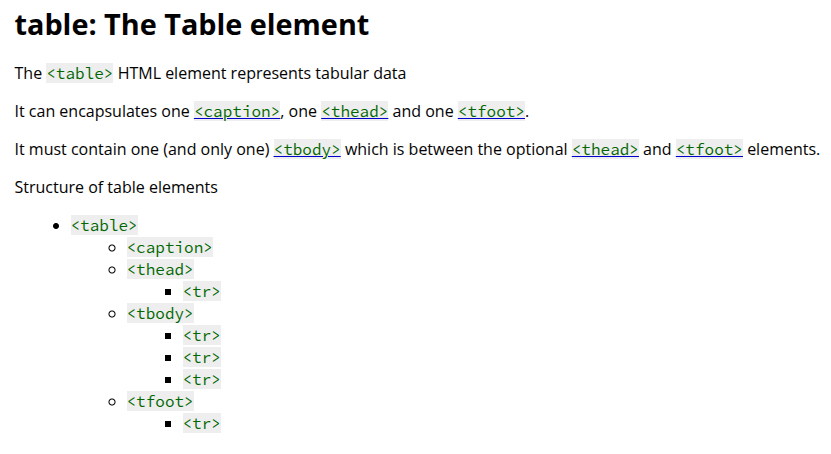The image size is (831, 454).
Task: Click the first <tr> under <tbody> in the list
Action: click(201, 336)
